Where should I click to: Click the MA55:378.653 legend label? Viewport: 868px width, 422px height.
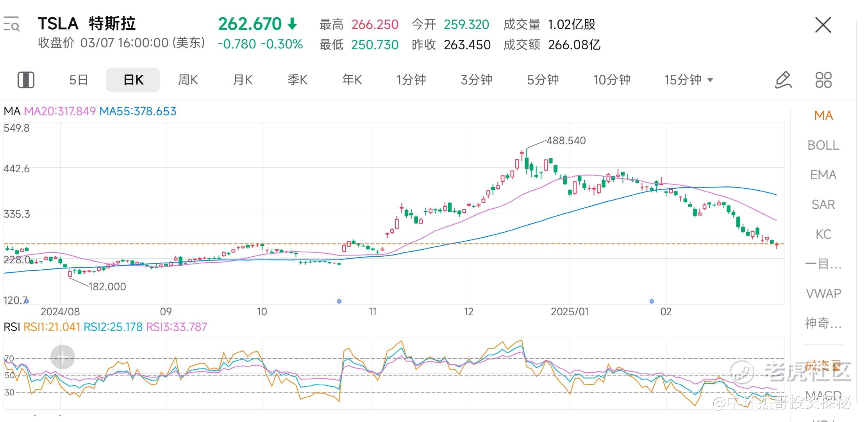(x=138, y=111)
